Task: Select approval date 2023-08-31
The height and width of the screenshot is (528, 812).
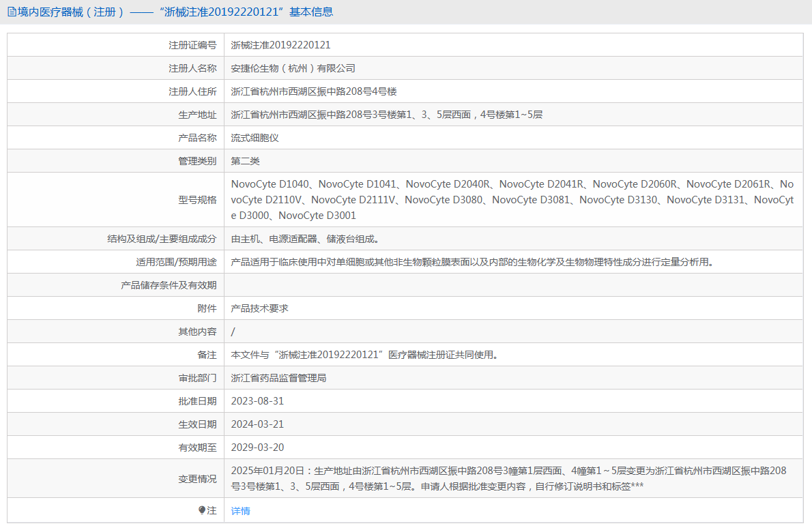Action: [x=257, y=401]
